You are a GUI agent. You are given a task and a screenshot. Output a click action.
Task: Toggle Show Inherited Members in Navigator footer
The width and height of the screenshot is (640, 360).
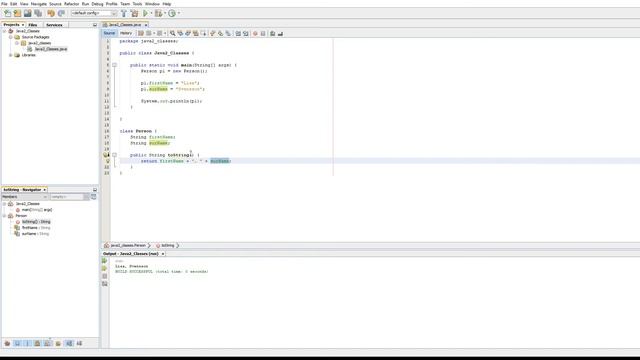pos(7,343)
